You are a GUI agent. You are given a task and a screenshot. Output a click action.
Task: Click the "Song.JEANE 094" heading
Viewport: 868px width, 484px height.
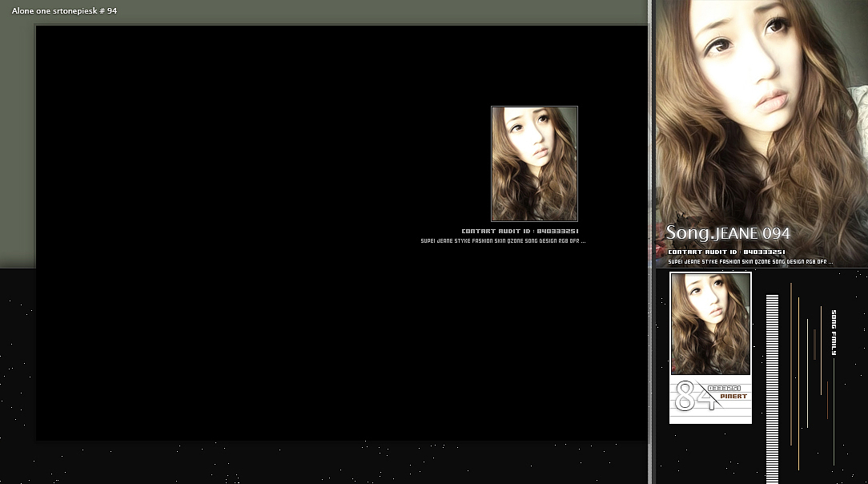pos(727,233)
